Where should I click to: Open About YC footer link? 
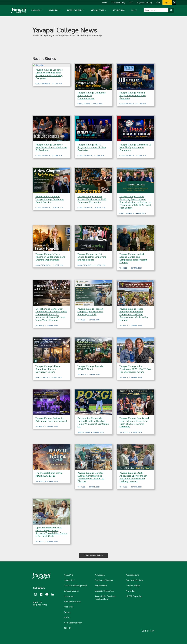point(68,575)
